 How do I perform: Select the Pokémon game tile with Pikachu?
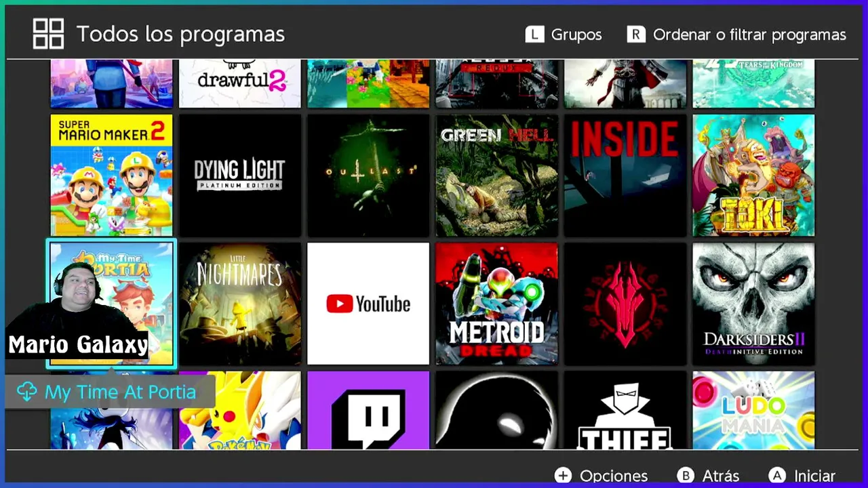239,410
